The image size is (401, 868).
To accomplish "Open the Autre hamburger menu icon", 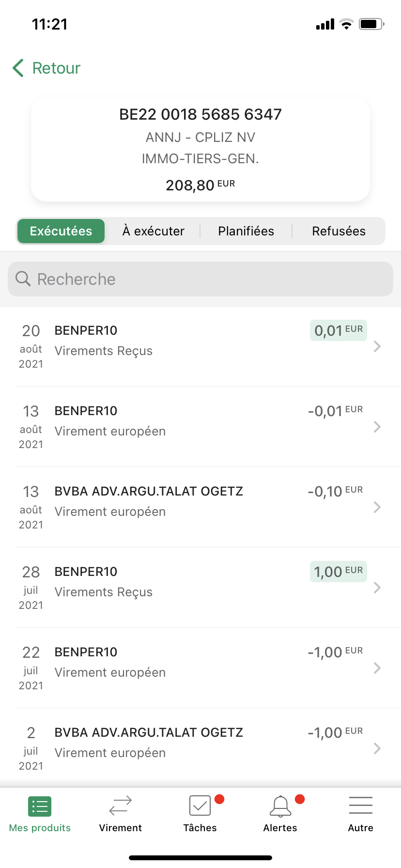I will [x=361, y=806].
